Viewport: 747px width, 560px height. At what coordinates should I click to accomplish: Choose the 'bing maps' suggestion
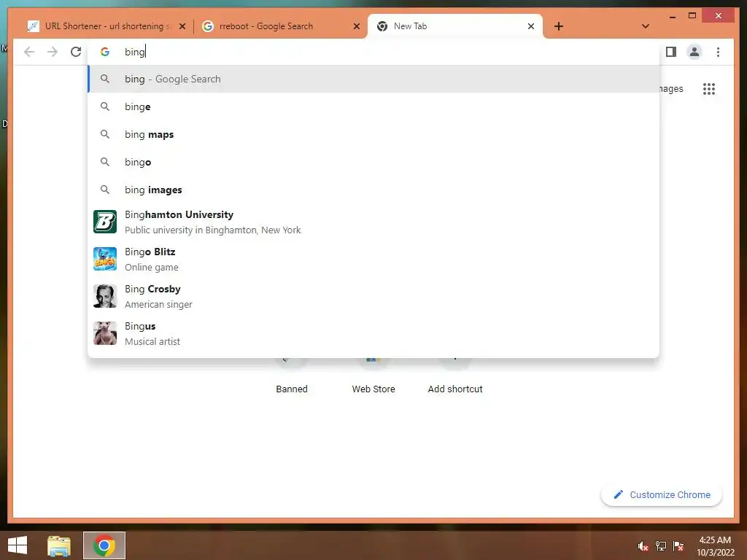373,134
